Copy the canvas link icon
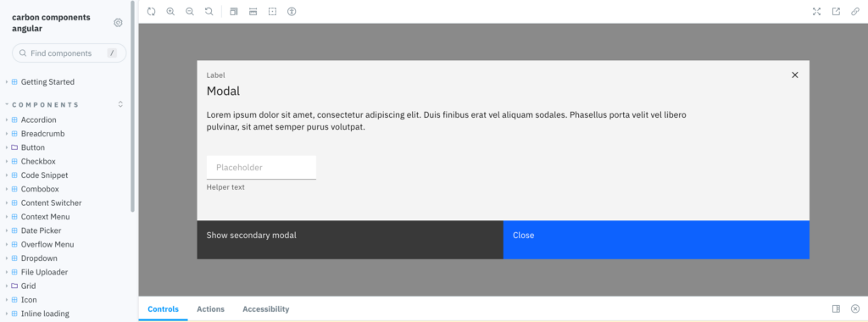This screenshot has width=868, height=322. coord(855,11)
